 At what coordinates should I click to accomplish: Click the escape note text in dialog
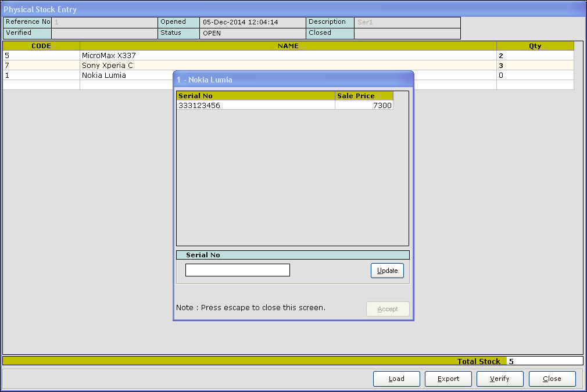click(250, 307)
